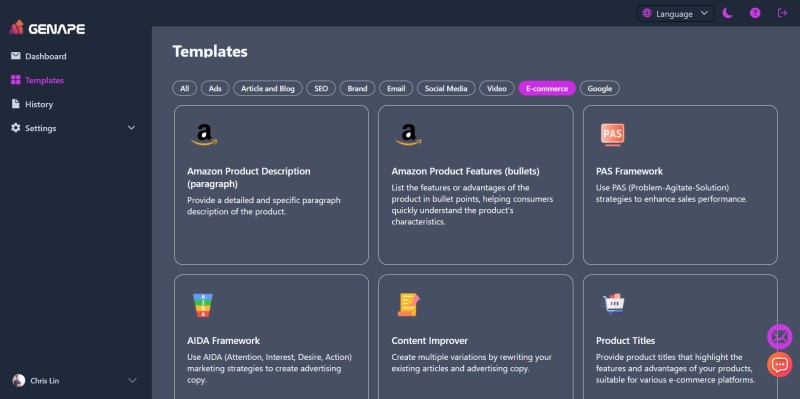Click the Dashboard envelope icon
The image size is (800, 399).
pos(16,56)
